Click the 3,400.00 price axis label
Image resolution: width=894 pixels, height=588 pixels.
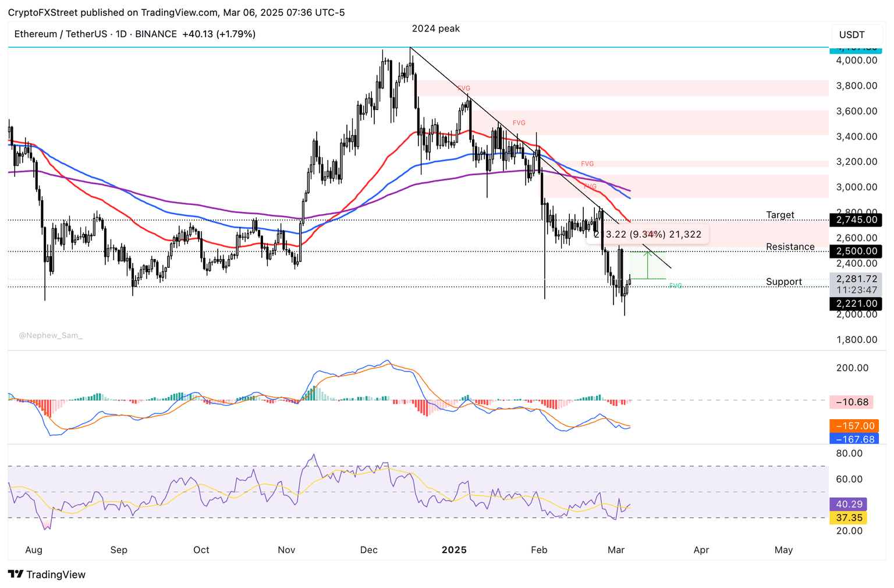tap(856, 137)
